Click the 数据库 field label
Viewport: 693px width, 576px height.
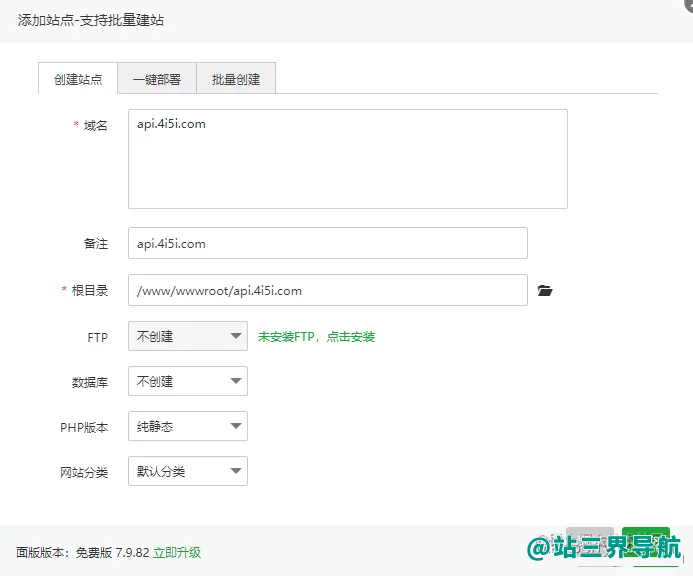click(x=90, y=382)
